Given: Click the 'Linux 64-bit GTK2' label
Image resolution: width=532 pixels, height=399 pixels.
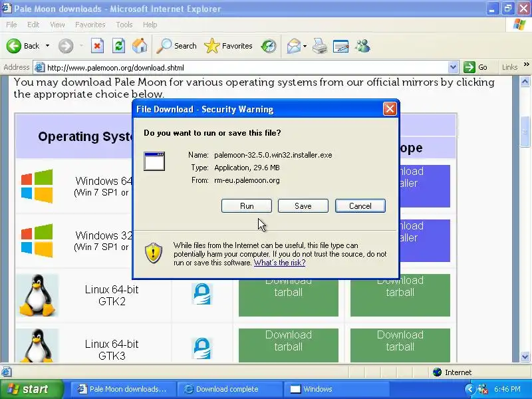Looking at the screenshot, I should pyautogui.click(x=112, y=295).
